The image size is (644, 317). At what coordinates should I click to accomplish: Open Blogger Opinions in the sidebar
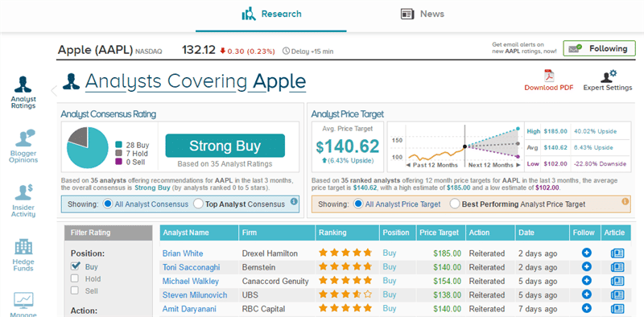[x=23, y=146]
